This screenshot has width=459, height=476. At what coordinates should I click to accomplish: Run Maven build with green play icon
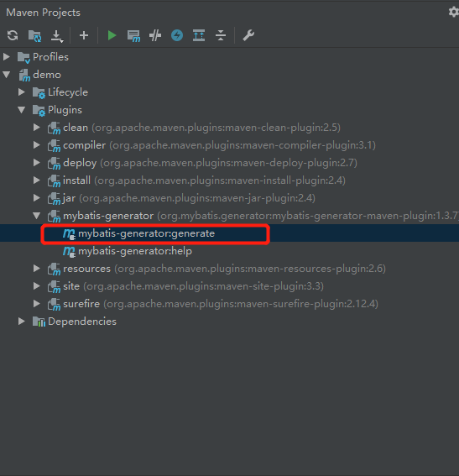[x=112, y=35]
